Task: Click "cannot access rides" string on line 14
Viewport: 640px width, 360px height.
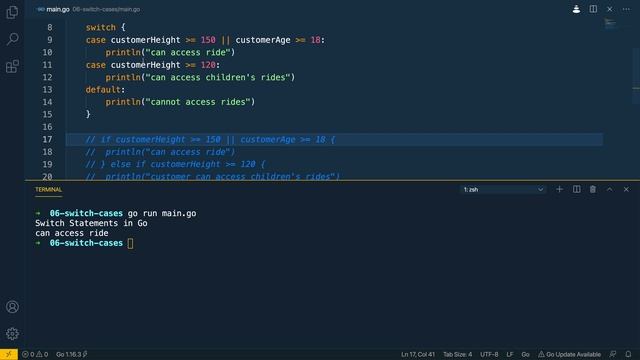Action: 198,102
